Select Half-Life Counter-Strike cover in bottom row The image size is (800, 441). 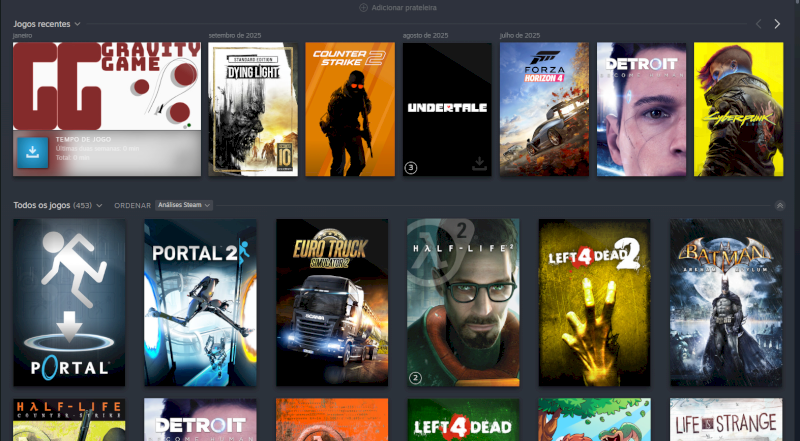[x=69, y=420]
